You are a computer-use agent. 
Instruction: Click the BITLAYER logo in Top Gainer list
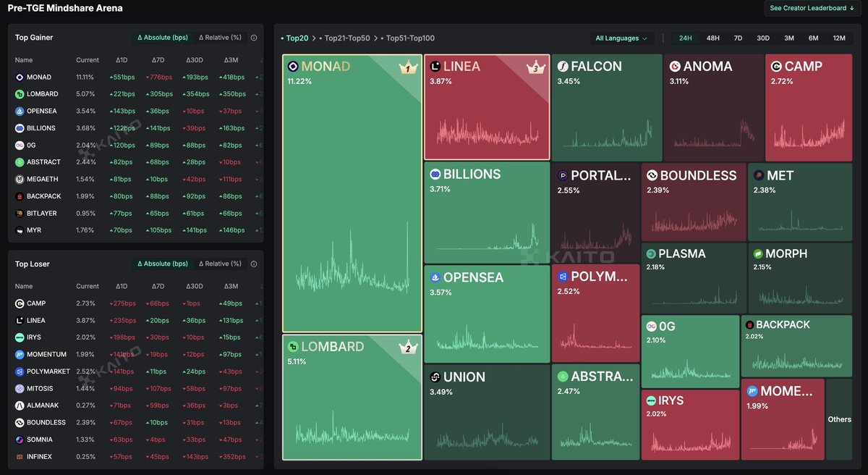20,214
